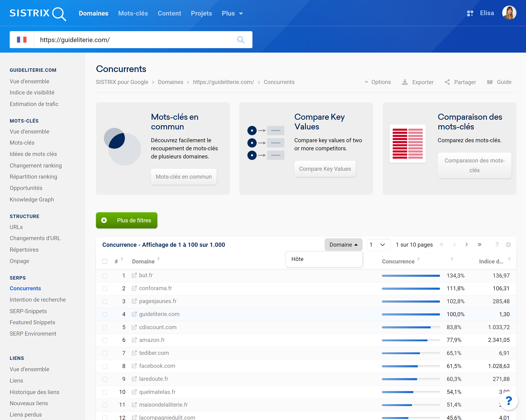The height and width of the screenshot is (420, 526).
Task: Open external link icon for amazon.fr
Action: 134,340
